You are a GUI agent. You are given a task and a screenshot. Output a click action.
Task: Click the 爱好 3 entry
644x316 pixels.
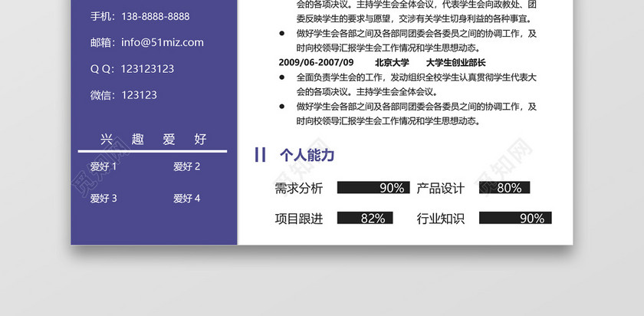click(103, 199)
